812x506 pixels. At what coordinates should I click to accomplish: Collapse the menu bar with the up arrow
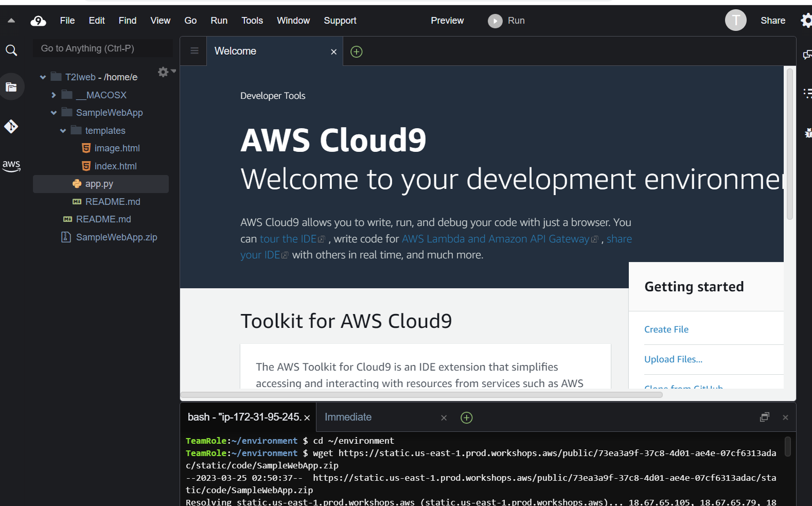[x=11, y=21]
